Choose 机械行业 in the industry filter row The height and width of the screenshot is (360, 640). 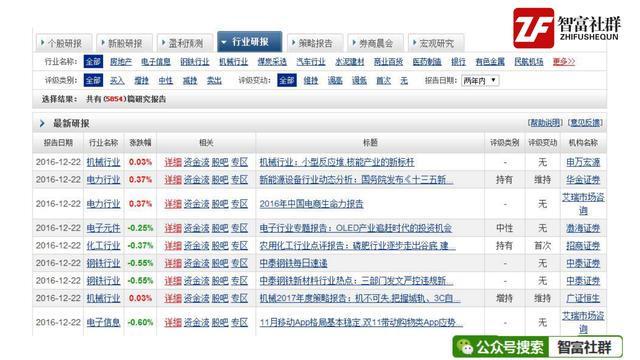[x=233, y=62]
